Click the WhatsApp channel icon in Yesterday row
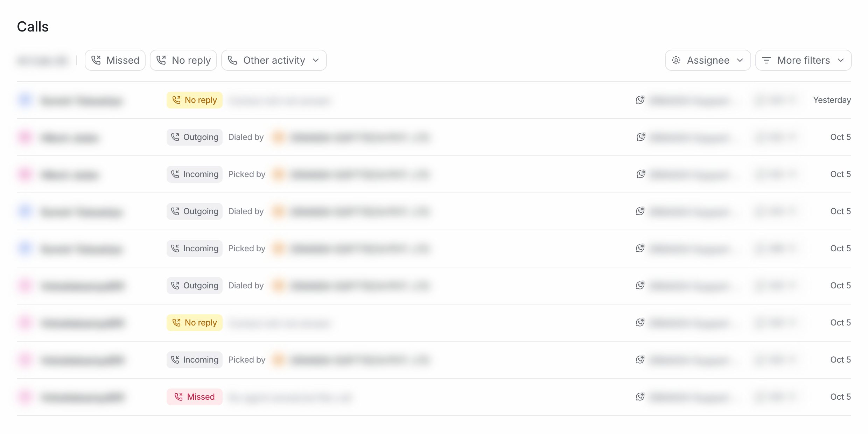Screen dimensions: 868x434 (640, 100)
